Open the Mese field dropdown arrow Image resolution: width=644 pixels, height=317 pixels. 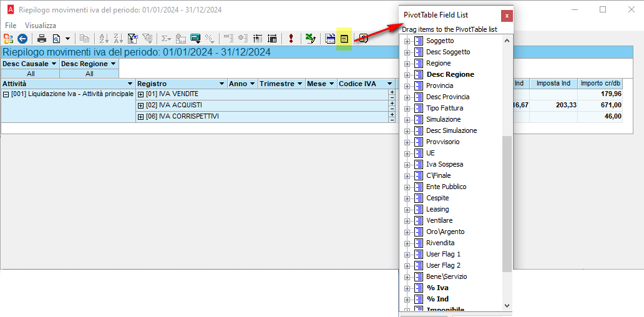331,84
